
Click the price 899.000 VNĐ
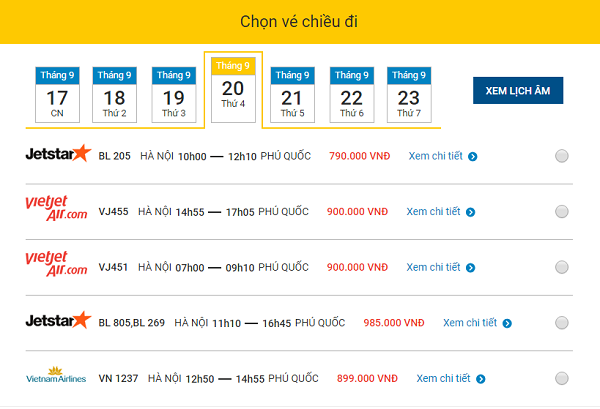[367, 378]
